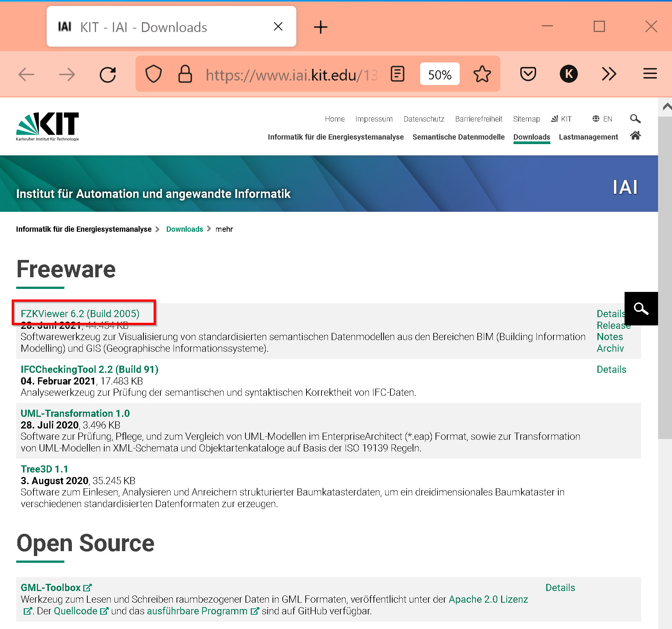The height and width of the screenshot is (629, 672).
Task: Open the shield tracking protection icon
Action: pyautogui.click(x=154, y=74)
